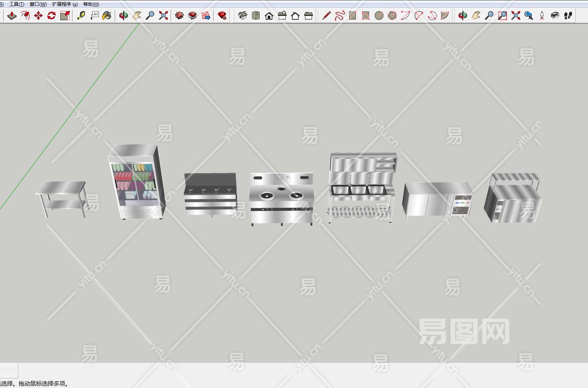Select the four-burner stove counter model

(x=210, y=195)
